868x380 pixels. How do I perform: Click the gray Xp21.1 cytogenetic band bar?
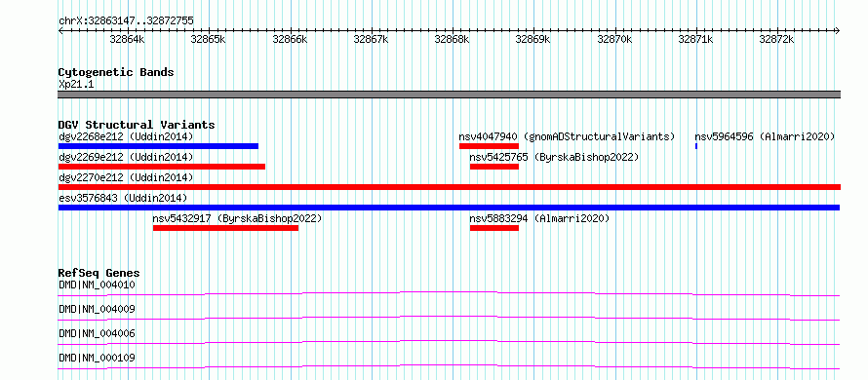(x=450, y=95)
